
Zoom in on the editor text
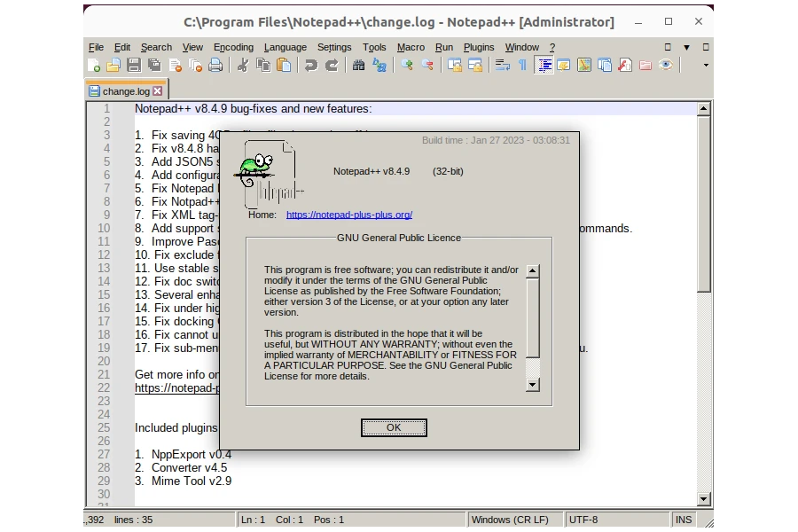(x=406, y=65)
